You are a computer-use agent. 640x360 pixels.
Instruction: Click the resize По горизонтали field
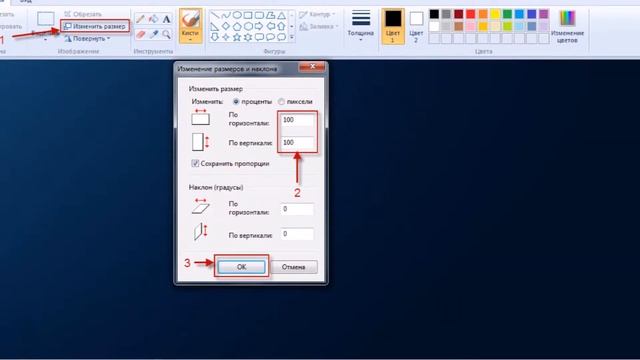(297, 120)
